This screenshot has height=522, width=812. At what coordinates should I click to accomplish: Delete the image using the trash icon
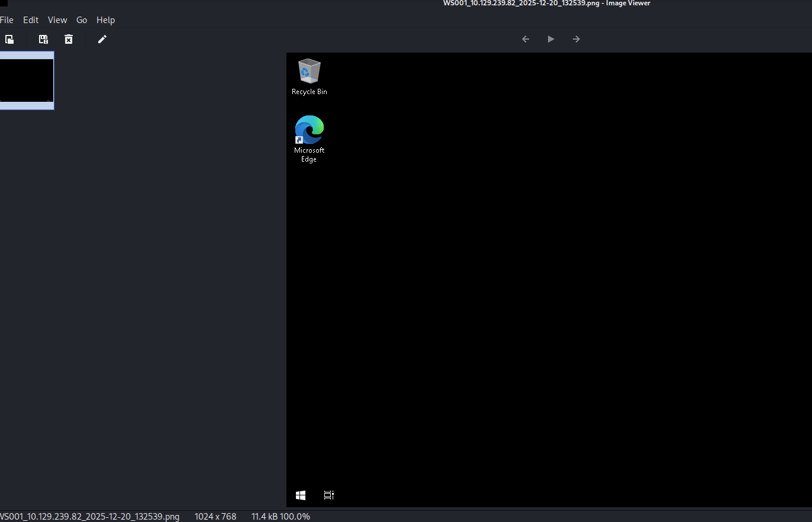[x=69, y=39]
